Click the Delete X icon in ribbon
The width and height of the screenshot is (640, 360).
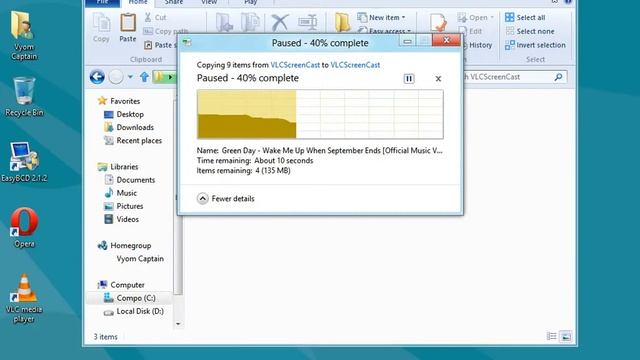click(280, 22)
